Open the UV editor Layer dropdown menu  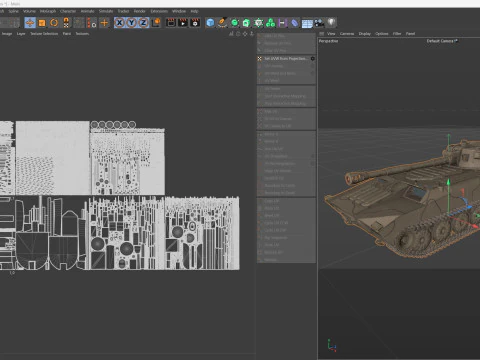(21, 34)
